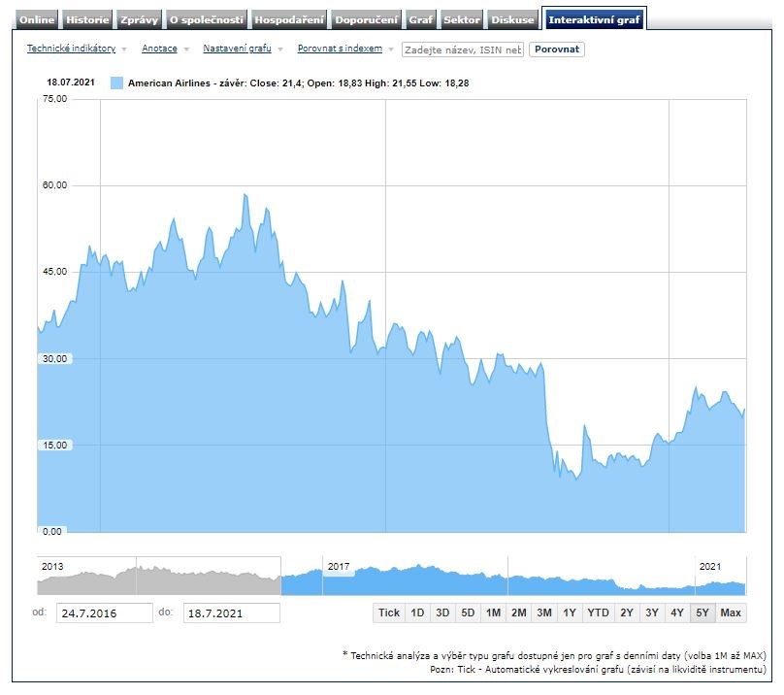This screenshot has width=784, height=695.
Task: Click the 'do' end date field
Action: coord(230,613)
